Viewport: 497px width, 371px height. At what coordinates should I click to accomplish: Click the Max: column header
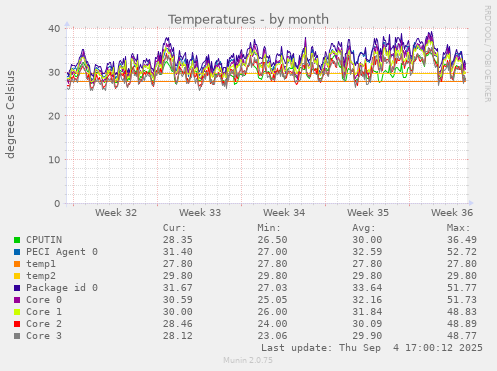(x=459, y=228)
